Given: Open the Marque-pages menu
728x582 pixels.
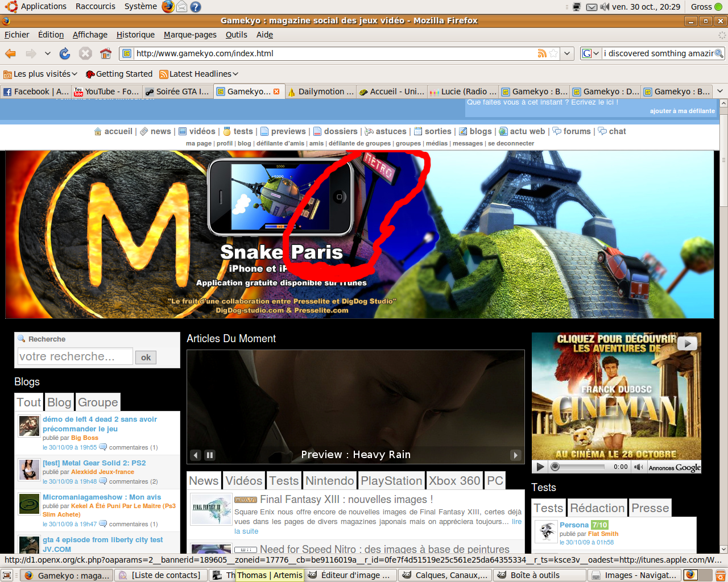Looking at the screenshot, I should (190, 35).
